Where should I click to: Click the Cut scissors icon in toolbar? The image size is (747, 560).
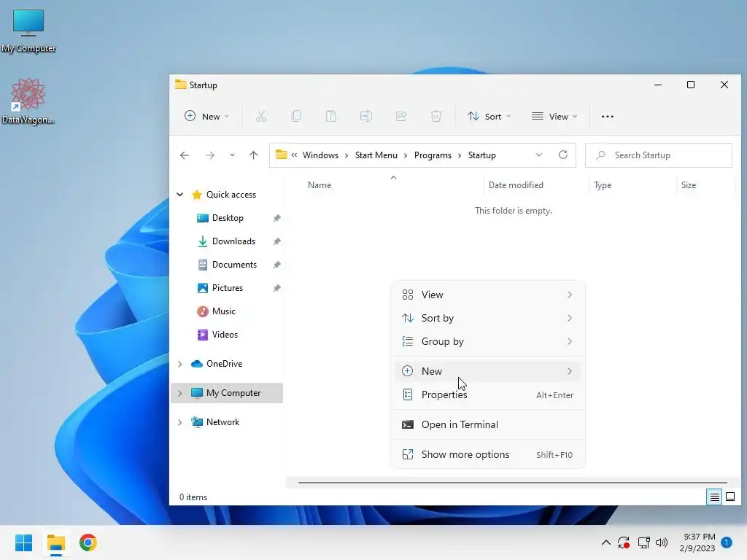[x=261, y=116]
